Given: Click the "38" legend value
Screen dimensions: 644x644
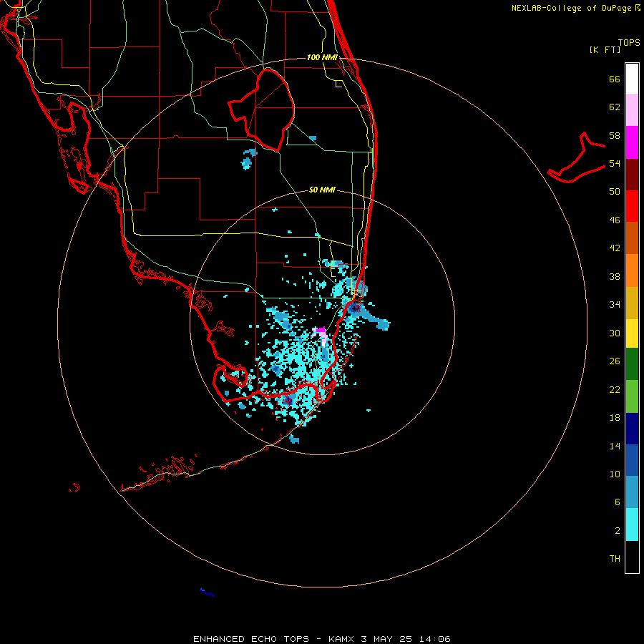Looking at the screenshot, I should [615, 276].
